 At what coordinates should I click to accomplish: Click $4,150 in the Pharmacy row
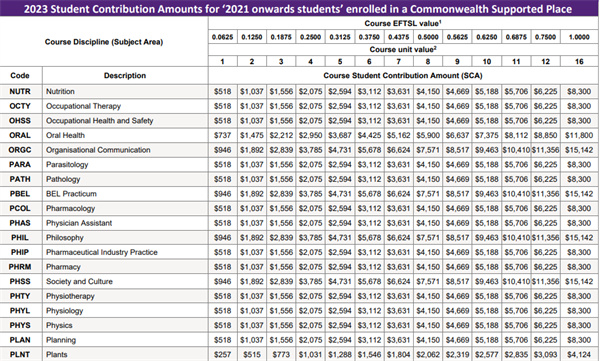point(428,267)
